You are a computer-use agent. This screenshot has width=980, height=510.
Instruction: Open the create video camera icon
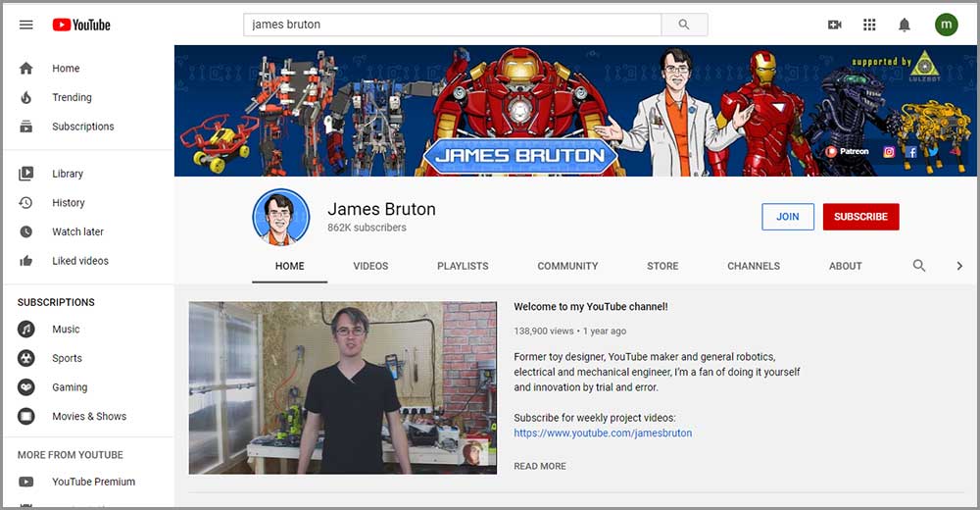(x=835, y=25)
